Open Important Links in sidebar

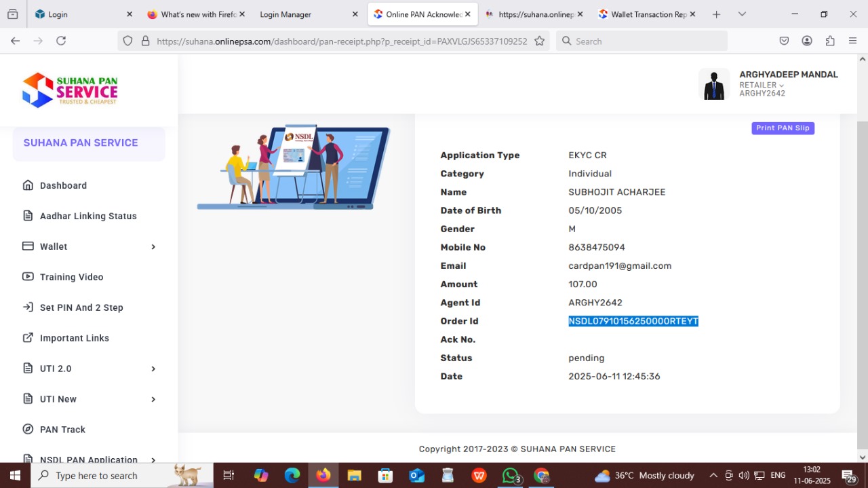click(x=74, y=338)
